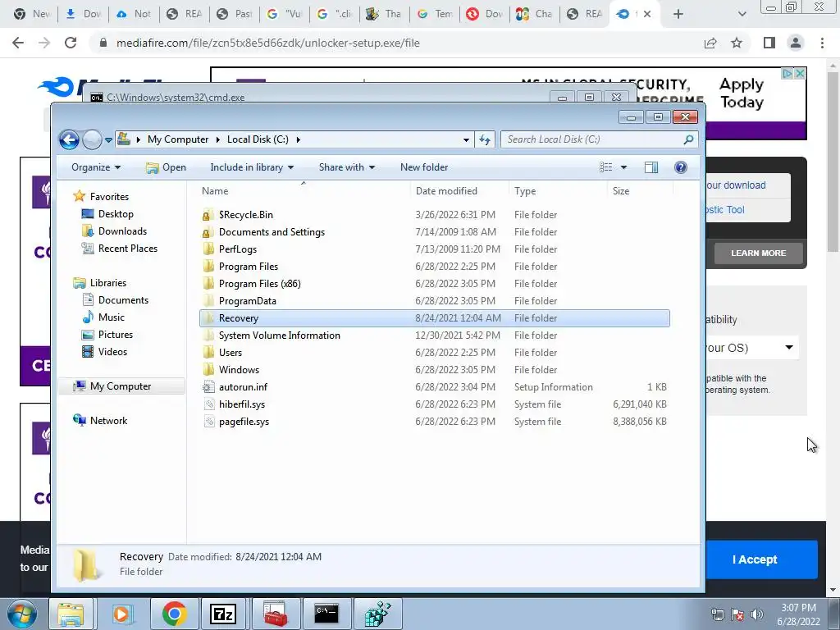The height and width of the screenshot is (630, 840).
Task: Select Documents and Settings folder
Action: (x=272, y=232)
